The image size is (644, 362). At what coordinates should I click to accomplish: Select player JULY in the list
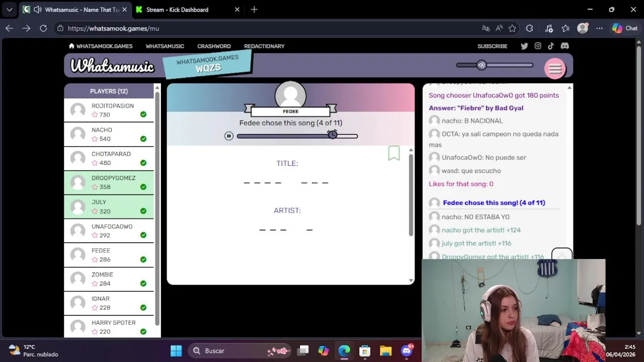[x=109, y=207]
